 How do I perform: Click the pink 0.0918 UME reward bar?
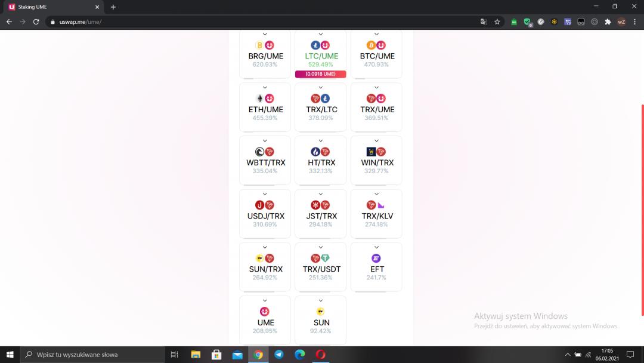coord(321,74)
